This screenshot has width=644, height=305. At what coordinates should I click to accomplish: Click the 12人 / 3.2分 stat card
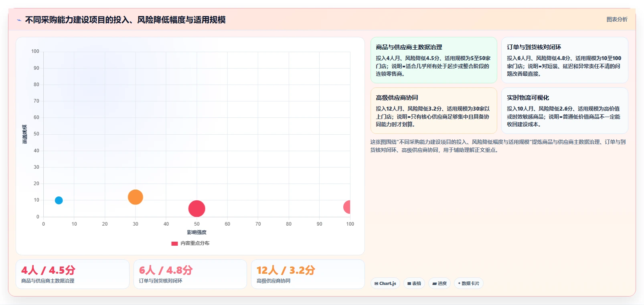[308, 274]
